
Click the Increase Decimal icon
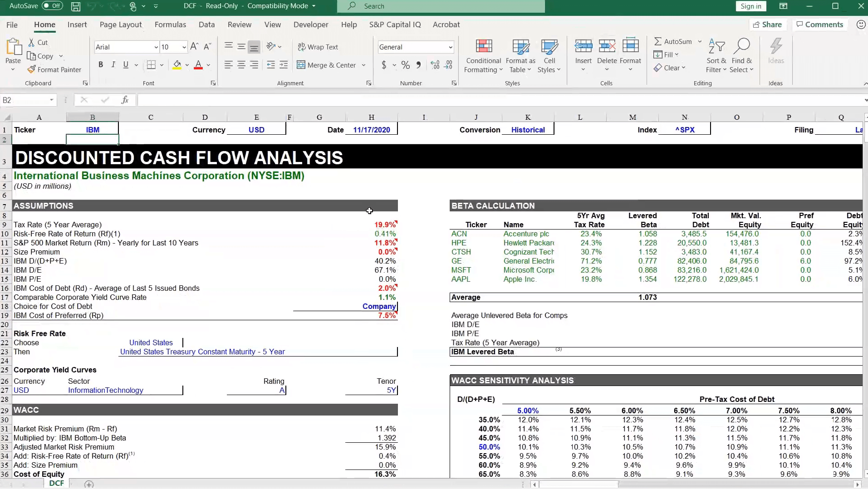click(435, 65)
